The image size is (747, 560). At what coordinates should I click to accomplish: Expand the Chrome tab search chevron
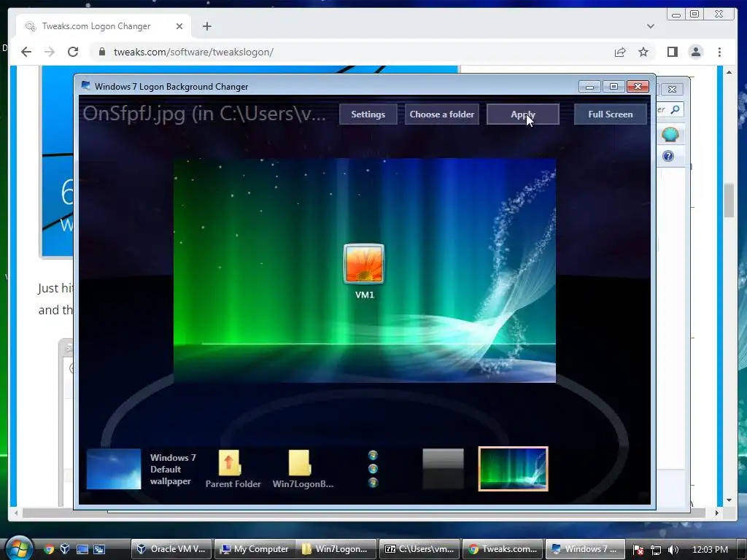650,26
